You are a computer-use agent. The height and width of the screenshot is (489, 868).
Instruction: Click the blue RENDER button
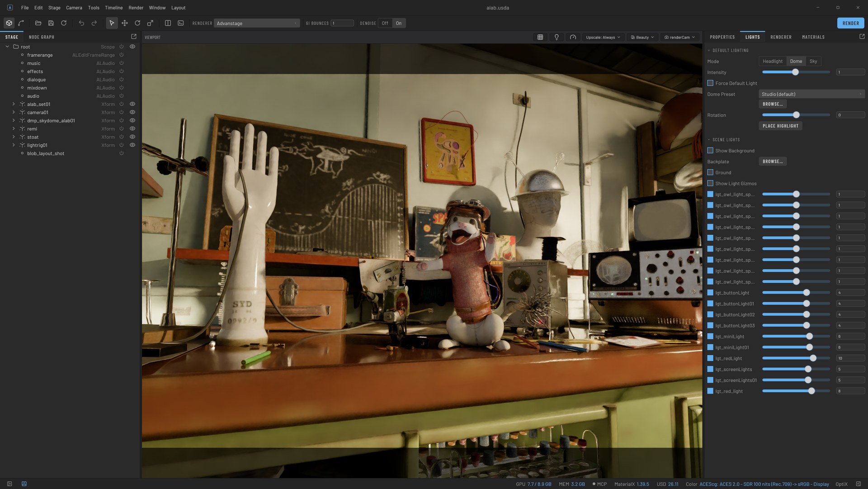tap(850, 23)
